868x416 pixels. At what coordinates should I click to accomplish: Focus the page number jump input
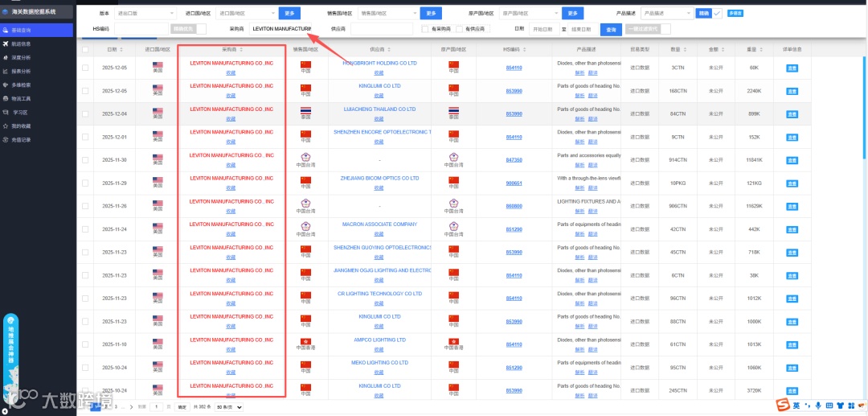pyautogui.click(x=156, y=407)
